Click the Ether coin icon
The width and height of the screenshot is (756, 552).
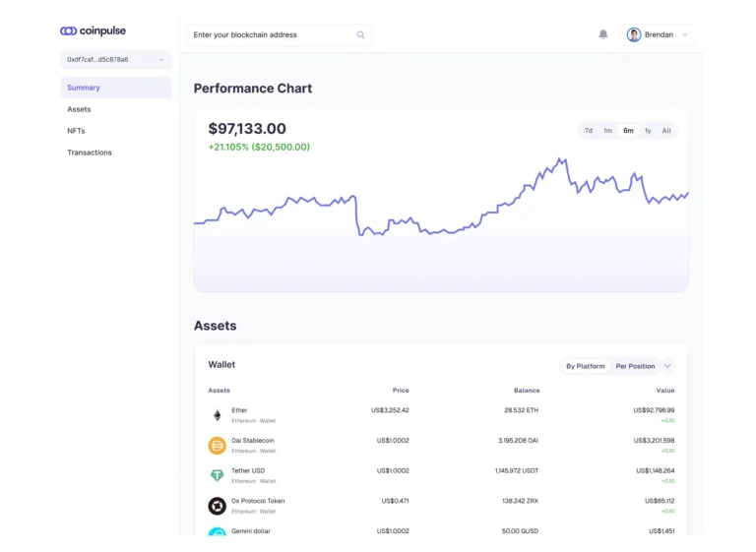click(217, 415)
